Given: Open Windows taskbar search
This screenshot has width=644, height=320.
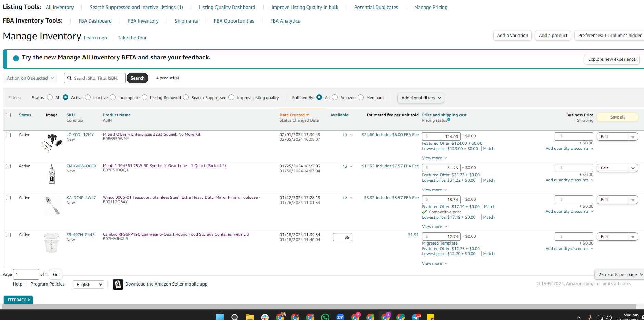Looking at the screenshot, I should (235, 317).
